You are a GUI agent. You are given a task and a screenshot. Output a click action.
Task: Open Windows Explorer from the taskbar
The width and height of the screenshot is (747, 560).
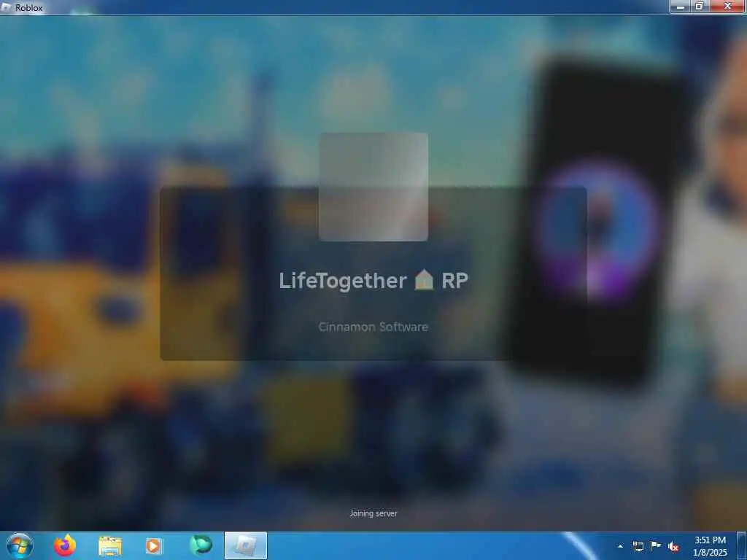(x=110, y=545)
